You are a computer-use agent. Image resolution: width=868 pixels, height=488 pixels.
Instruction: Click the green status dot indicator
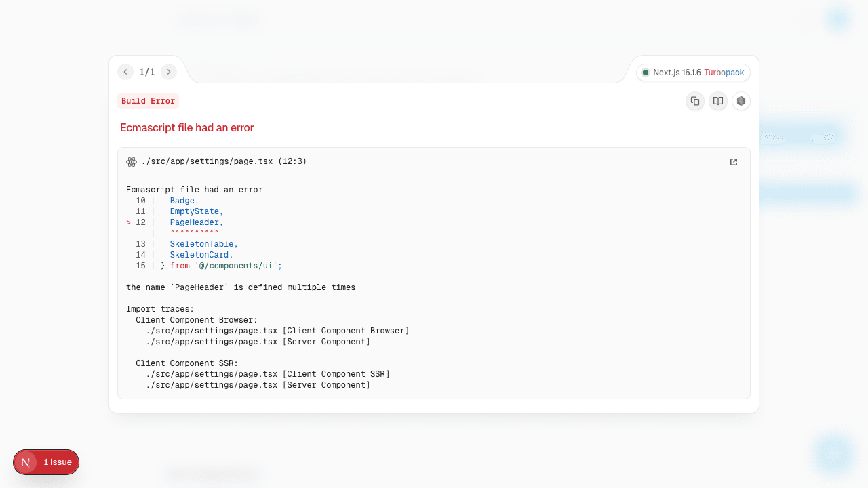click(x=645, y=72)
